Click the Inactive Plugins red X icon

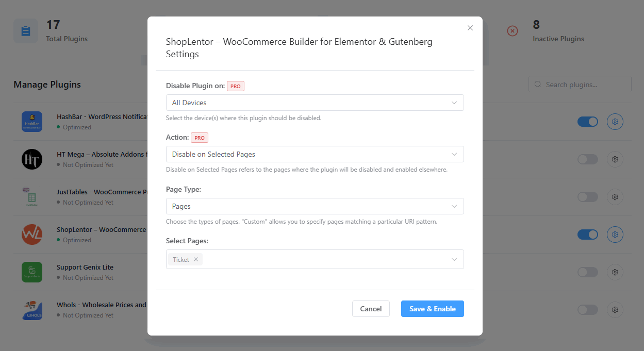point(513,31)
